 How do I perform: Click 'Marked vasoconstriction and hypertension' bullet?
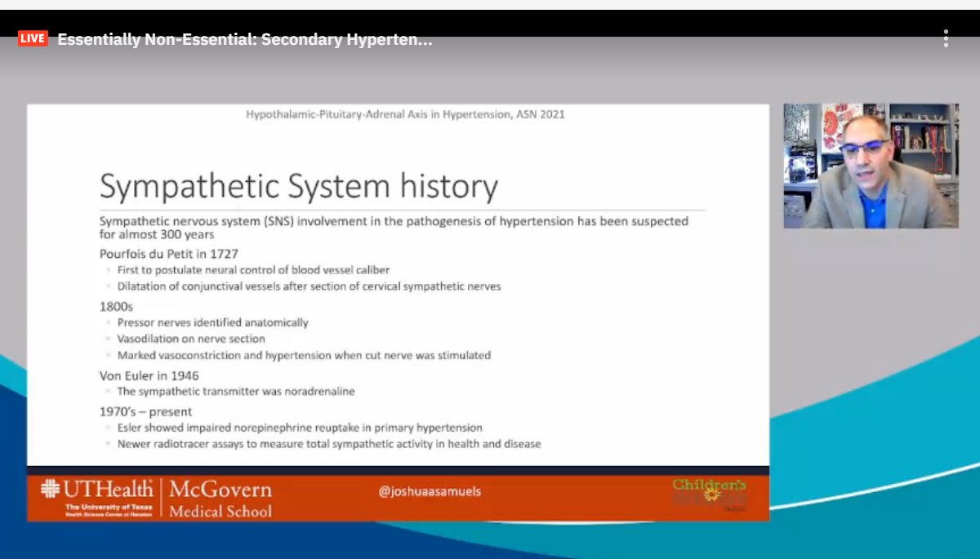[x=304, y=356]
